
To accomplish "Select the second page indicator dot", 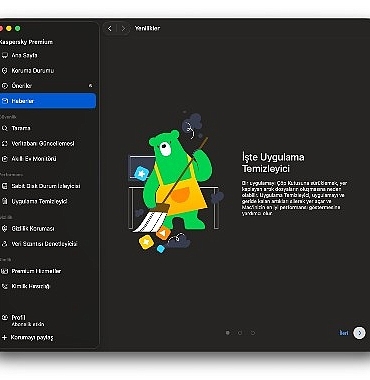I will (240, 333).
